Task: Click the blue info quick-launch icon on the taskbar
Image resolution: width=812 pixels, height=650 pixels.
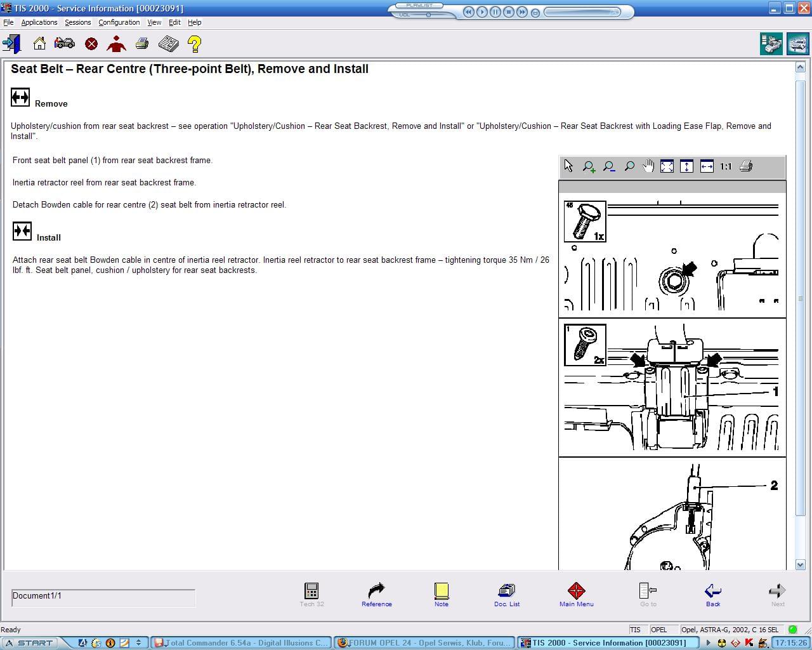Action: [x=110, y=643]
